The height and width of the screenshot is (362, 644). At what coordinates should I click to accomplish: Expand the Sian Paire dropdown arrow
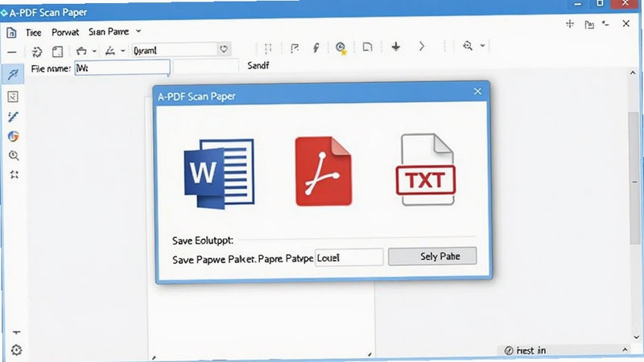pyautogui.click(x=138, y=31)
